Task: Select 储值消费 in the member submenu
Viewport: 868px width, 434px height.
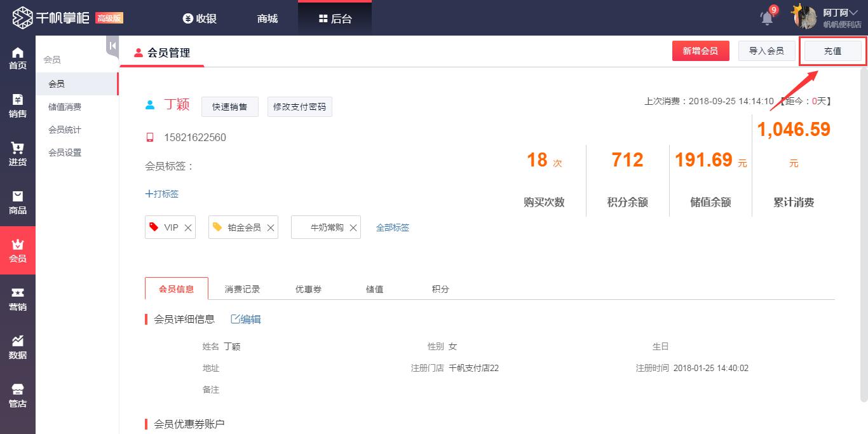Action: coord(65,107)
